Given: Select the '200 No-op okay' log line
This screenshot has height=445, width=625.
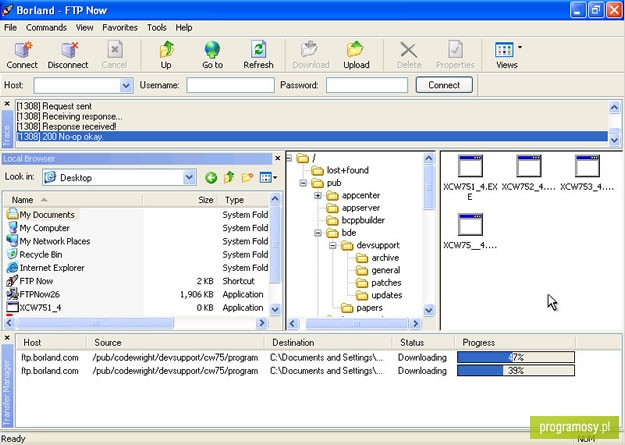Looking at the screenshot, I should 311,136.
